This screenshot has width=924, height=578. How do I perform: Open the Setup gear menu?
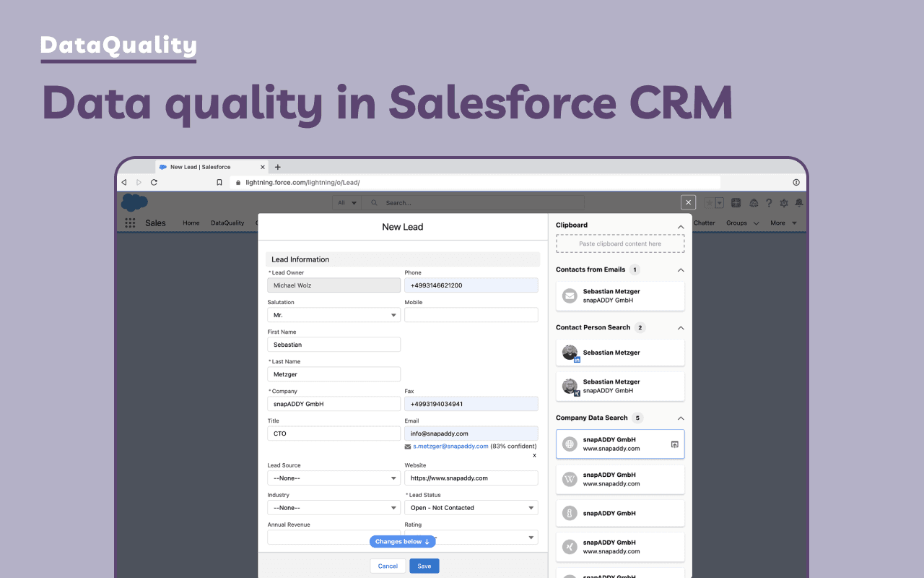click(784, 203)
